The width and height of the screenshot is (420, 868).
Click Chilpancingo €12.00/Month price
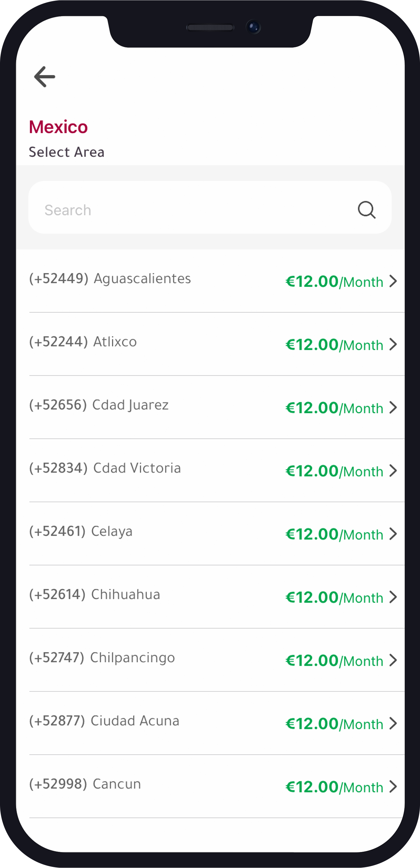tap(334, 661)
